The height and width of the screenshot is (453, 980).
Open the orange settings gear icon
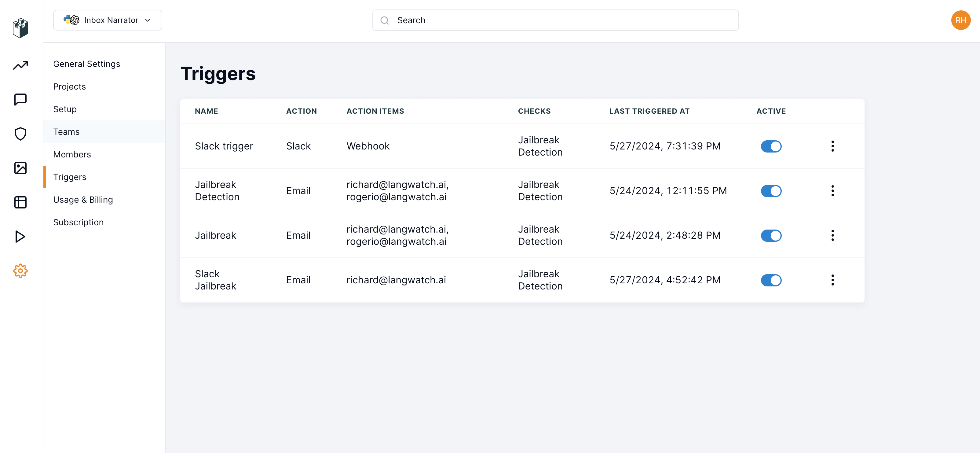point(20,271)
